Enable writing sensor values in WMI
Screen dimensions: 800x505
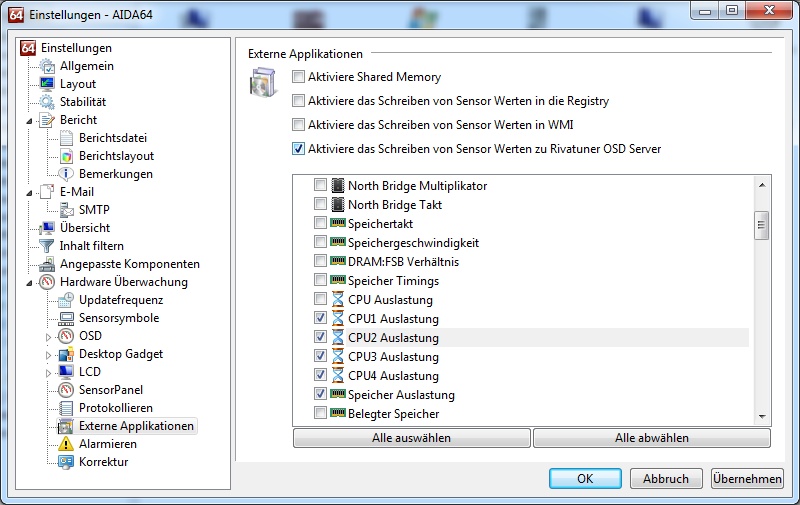298,124
